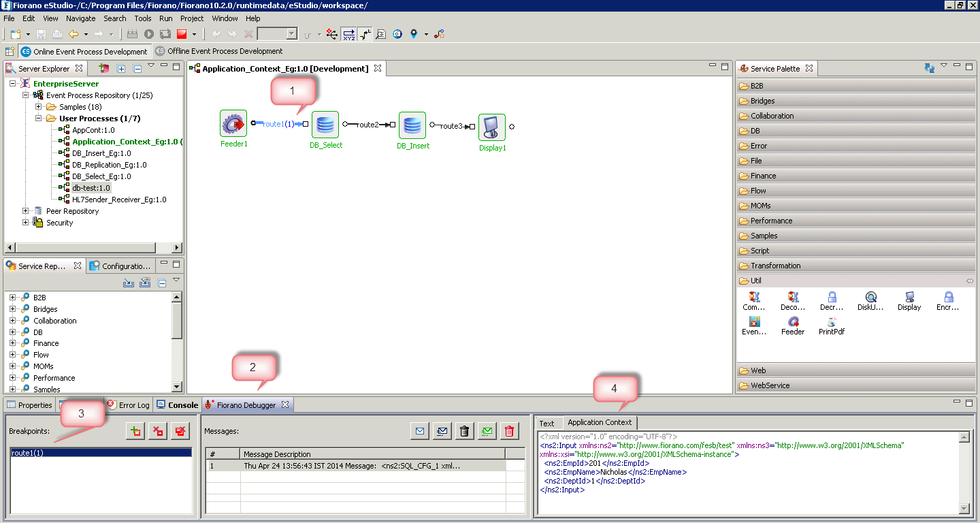Click Collapse All icon in Server Explorer

(x=137, y=68)
